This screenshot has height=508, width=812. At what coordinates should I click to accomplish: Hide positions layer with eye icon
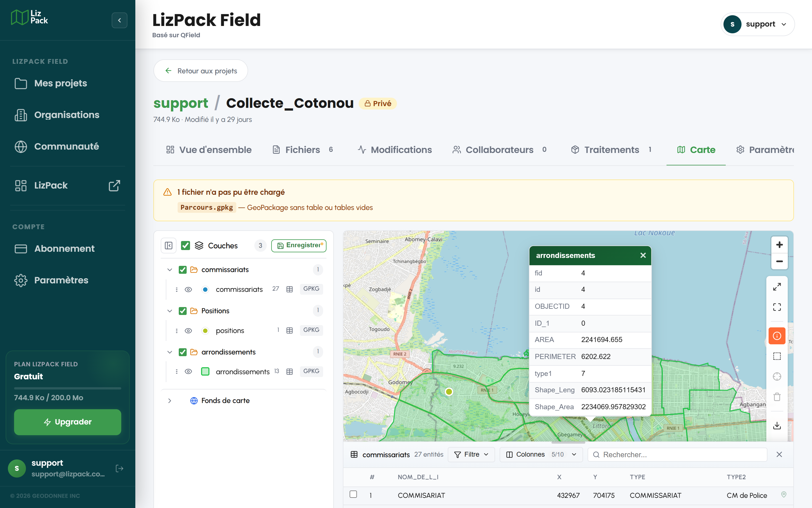[x=188, y=330]
